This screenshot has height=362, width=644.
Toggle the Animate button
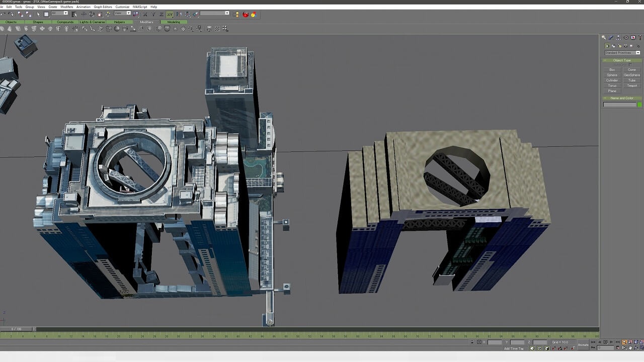pos(583,344)
